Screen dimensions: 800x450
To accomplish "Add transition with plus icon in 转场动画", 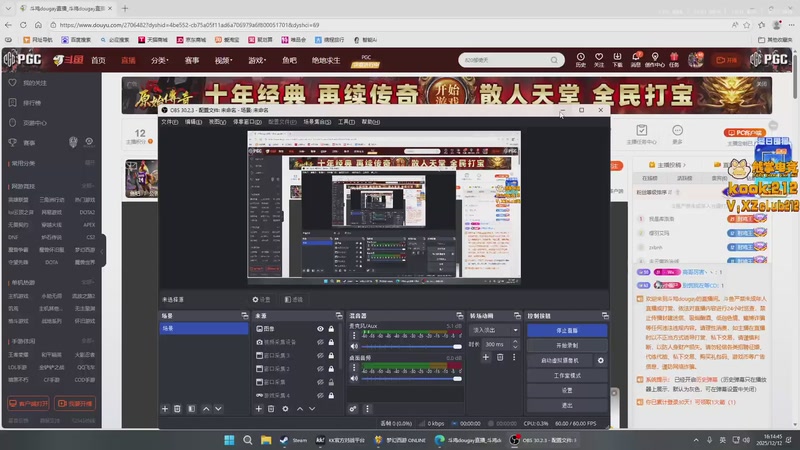I will click(486, 357).
